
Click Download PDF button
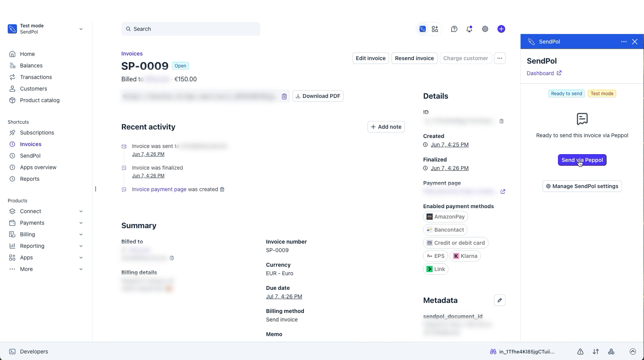click(318, 96)
